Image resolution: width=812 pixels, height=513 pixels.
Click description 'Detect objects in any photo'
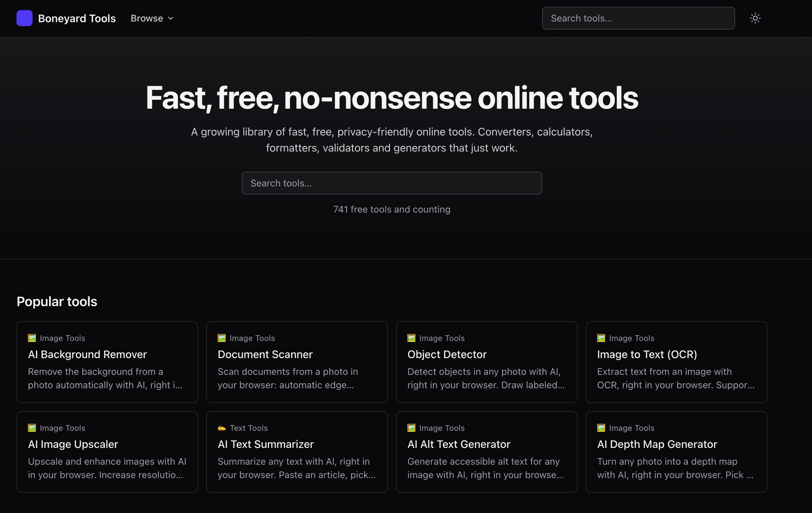[x=486, y=378]
